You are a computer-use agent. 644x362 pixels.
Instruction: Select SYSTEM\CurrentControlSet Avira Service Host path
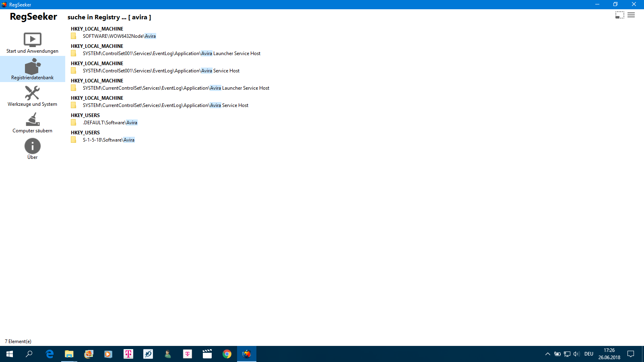pyautogui.click(x=165, y=105)
